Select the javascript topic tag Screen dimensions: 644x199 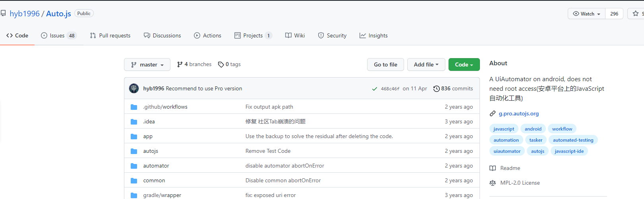(503, 129)
